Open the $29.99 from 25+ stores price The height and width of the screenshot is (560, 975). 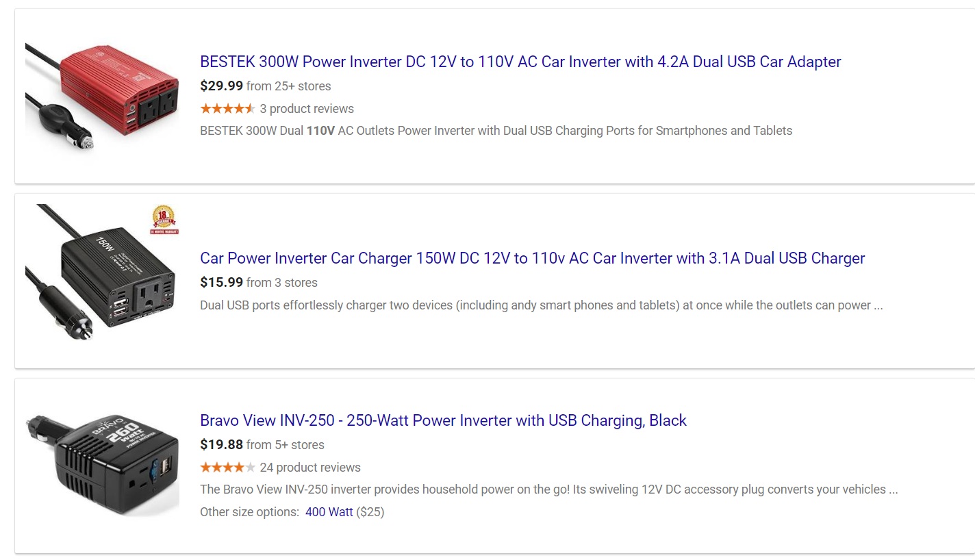pos(266,86)
